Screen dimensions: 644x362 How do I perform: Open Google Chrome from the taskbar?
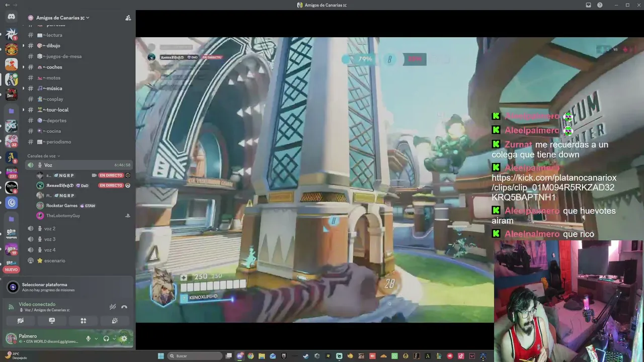251,356
